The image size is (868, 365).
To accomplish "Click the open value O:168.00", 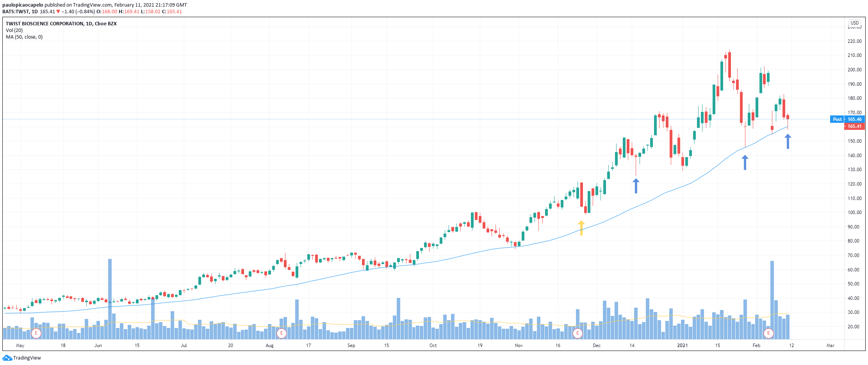I will coord(107,12).
